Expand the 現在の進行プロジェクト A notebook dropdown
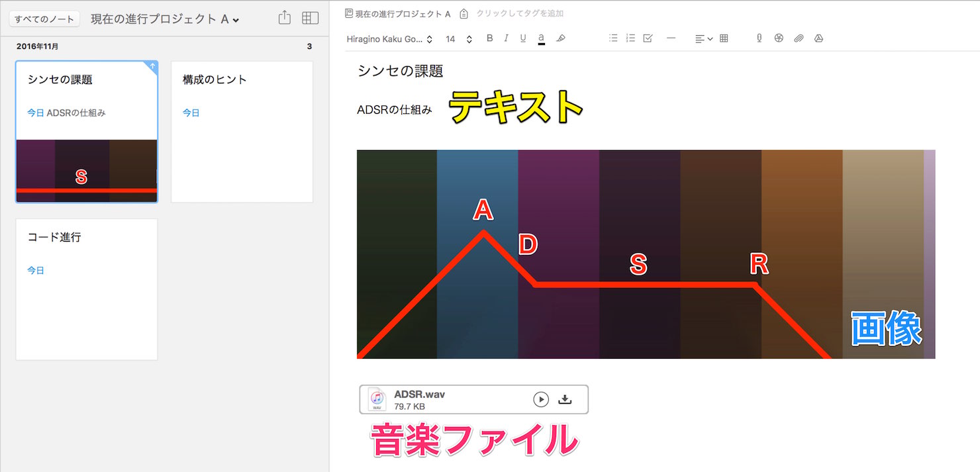Viewport: 980px width, 472px height. pos(165,19)
